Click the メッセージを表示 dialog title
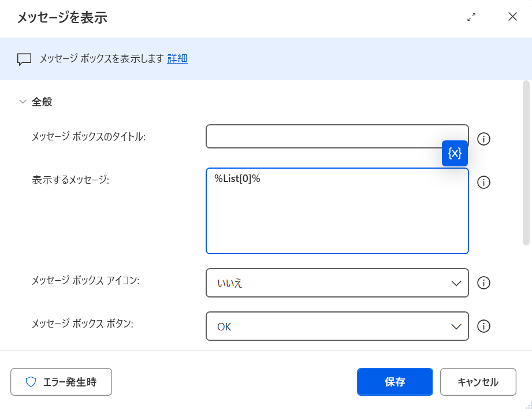The width and height of the screenshot is (532, 409). point(62,18)
